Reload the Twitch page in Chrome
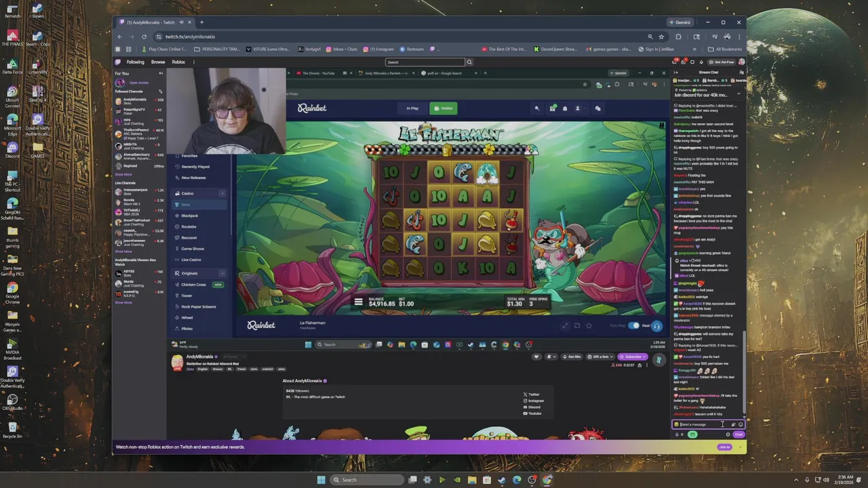Image resolution: width=868 pixels, height=488 pixels. (144, 37)
